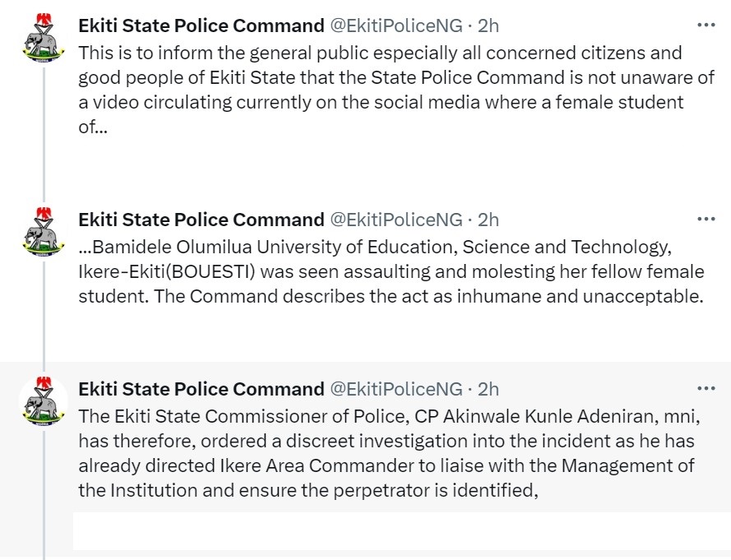Click the 2h timestamp on the first tweet

(x=488, y=25)
